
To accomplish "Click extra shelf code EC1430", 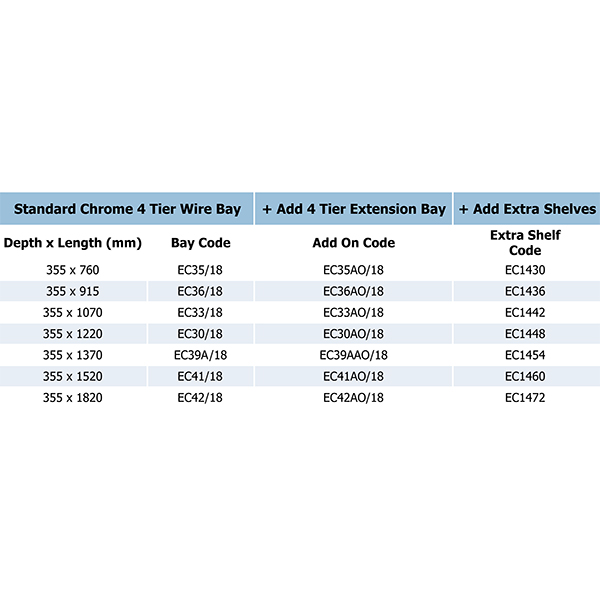I will click(525, 270).
